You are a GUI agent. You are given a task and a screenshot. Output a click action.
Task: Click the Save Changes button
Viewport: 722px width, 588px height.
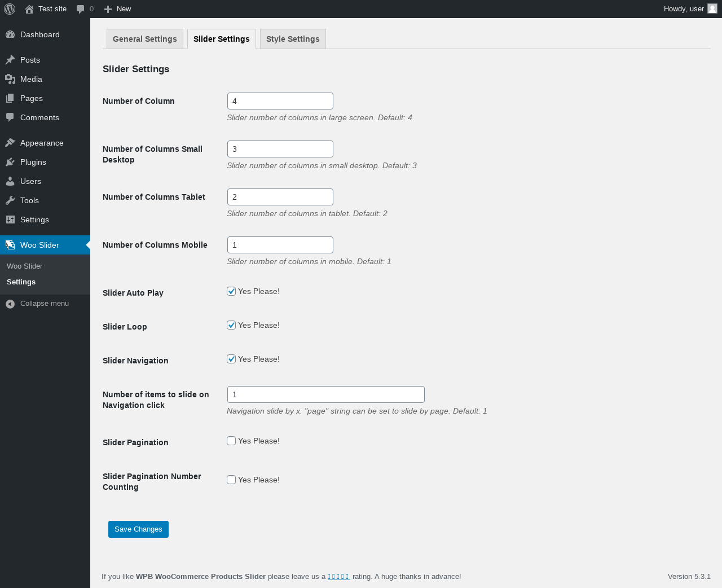coord(138,529)
